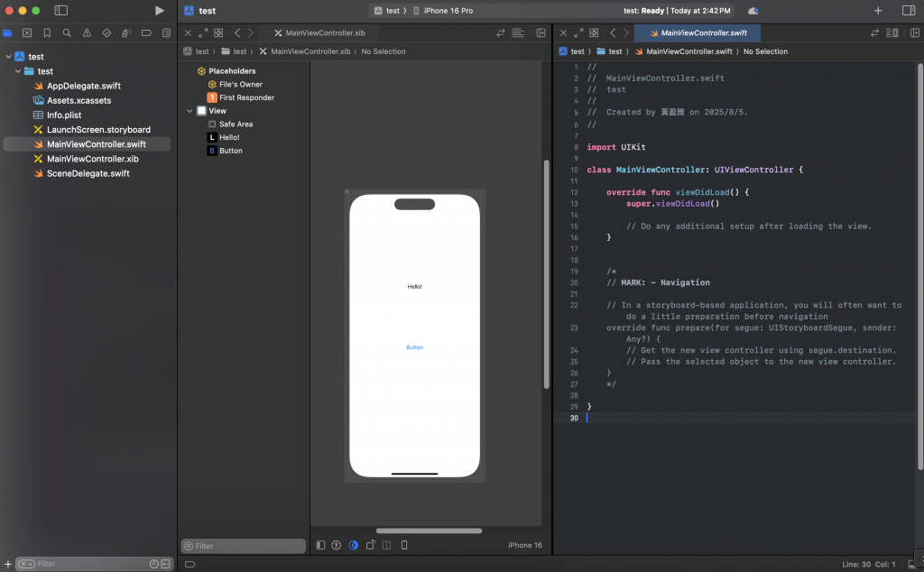Click the iPhone 16 device label
This screenshot has height=572, width=924.
(x=525, y=546)
